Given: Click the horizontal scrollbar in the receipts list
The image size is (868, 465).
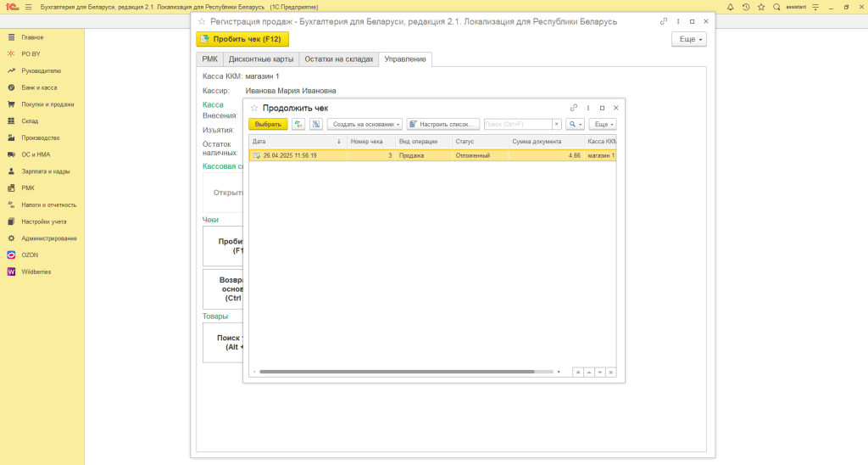Looking at the screenshot, I should click(x=397, y=372).
